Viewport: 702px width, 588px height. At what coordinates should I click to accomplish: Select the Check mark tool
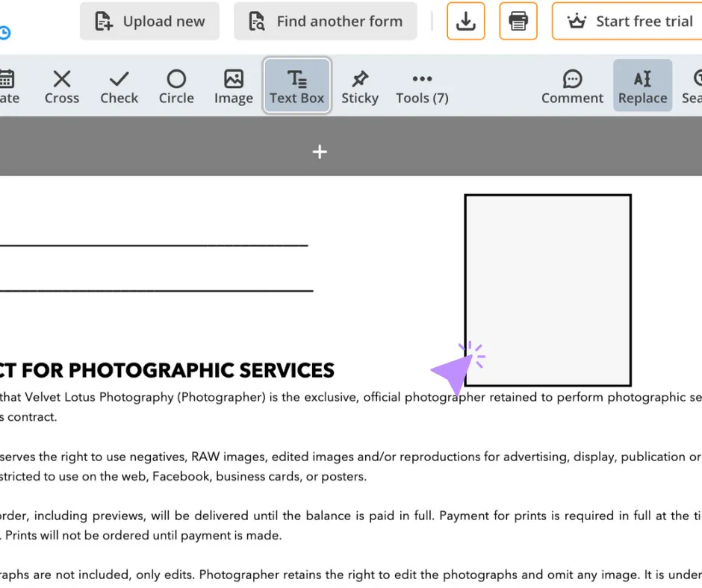119,84
